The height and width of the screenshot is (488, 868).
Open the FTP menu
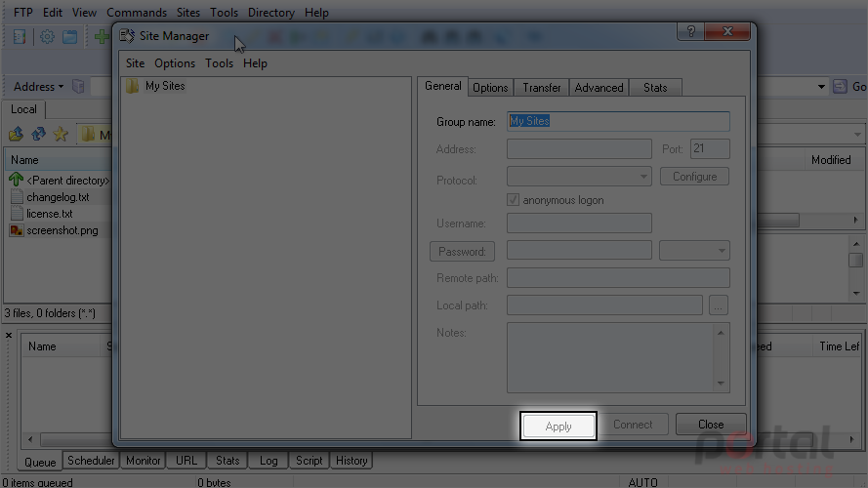[23, 12]
